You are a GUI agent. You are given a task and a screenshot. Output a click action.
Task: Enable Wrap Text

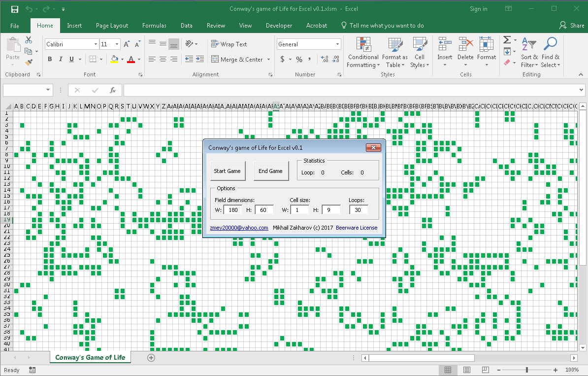[x=229, y=44]
